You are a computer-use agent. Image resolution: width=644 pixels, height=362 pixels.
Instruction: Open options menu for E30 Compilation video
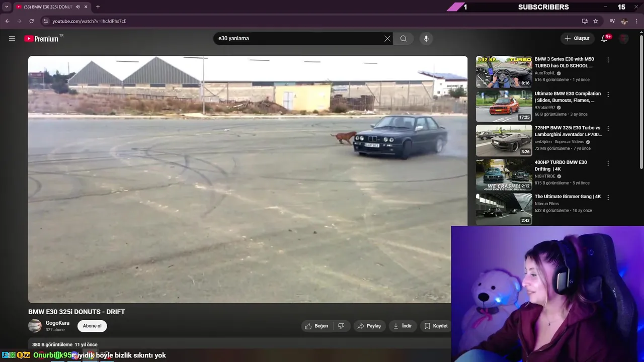(x=608, y=94)
